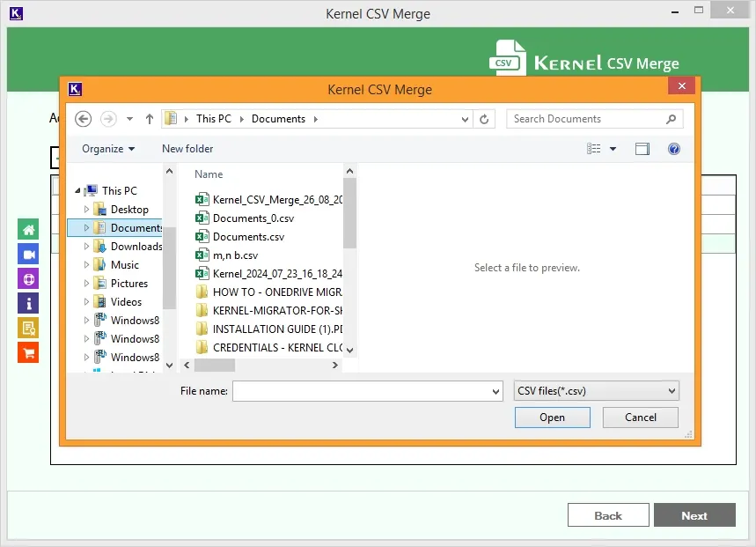Open the recent locations dropdown arrow

129,119
